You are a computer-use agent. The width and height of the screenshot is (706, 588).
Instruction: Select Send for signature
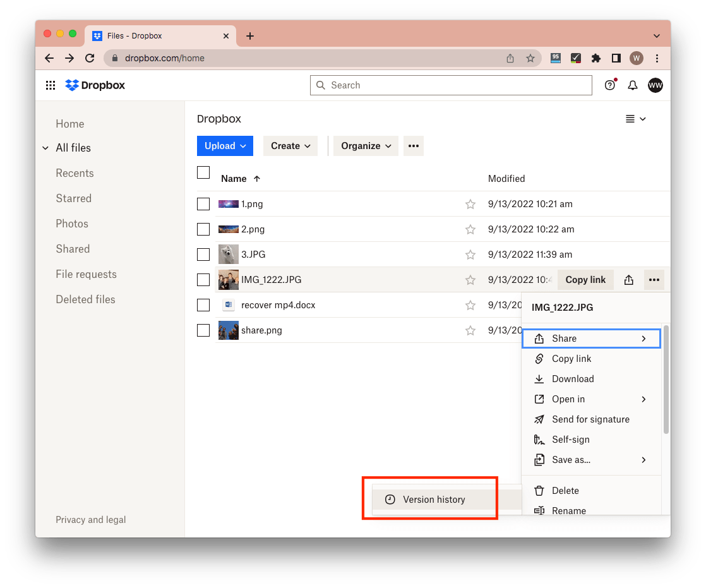coord(591,419)
